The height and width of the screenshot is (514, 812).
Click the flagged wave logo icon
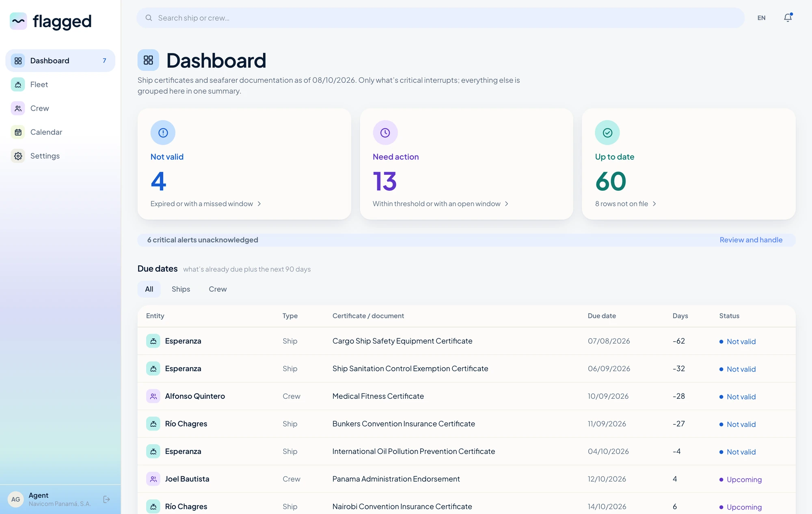tap(18, 21)
